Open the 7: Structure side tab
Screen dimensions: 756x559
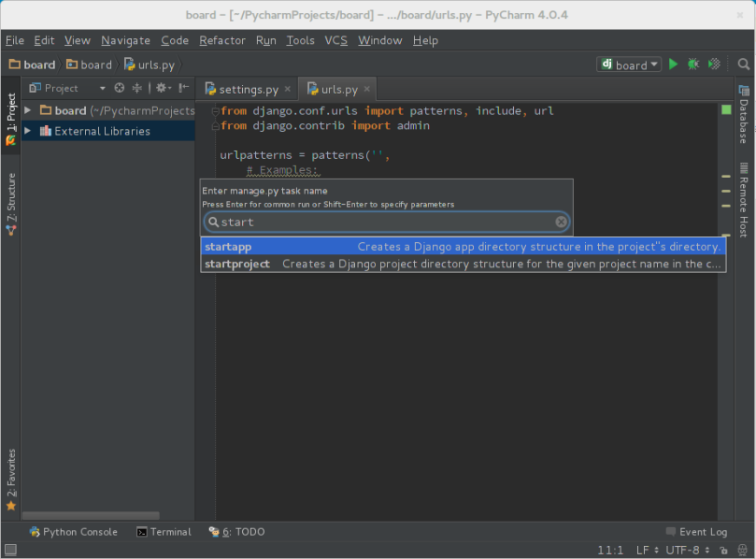coord(10,204)
